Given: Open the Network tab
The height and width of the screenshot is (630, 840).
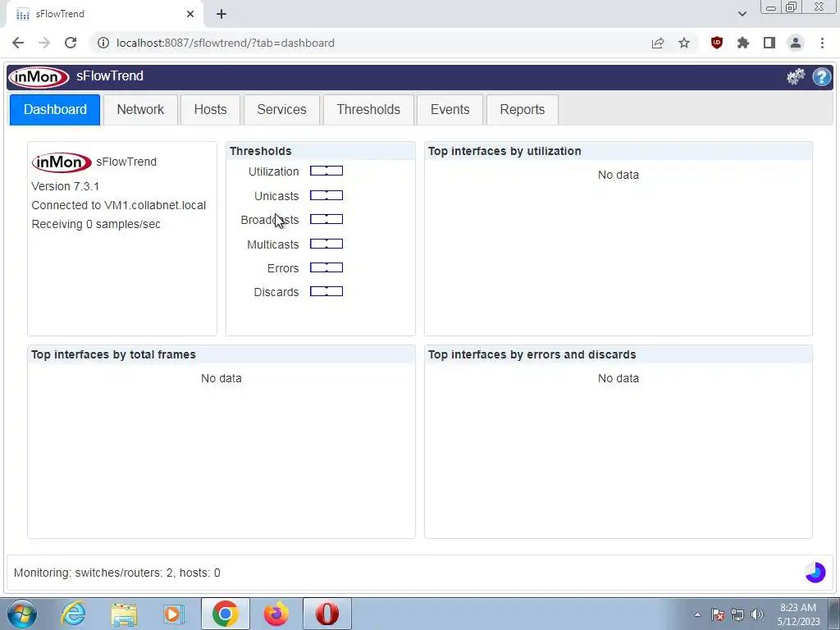Looking at the screenshot, I should tap(140, 110).
